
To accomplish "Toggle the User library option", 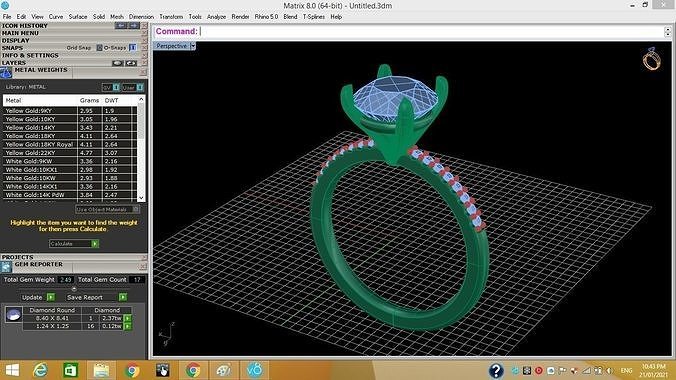I will coord(140,87).
